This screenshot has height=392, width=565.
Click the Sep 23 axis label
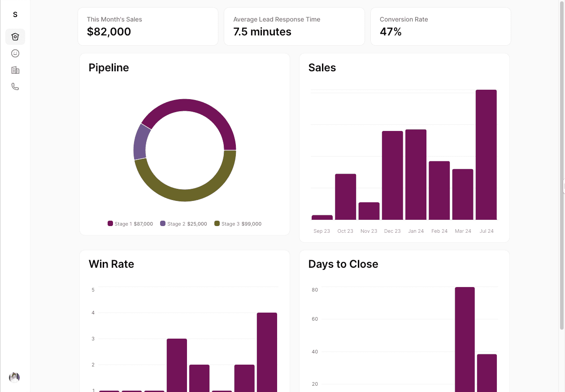pos(322,231)
